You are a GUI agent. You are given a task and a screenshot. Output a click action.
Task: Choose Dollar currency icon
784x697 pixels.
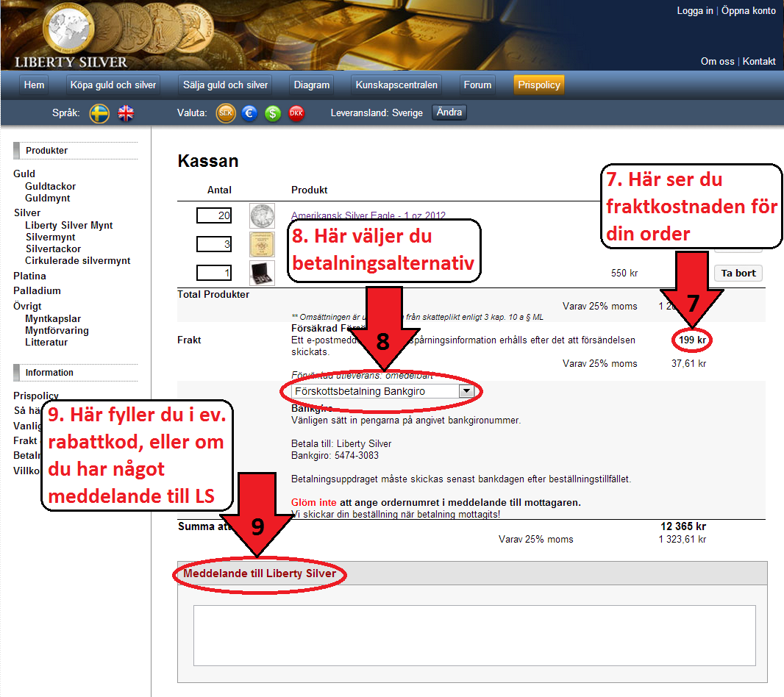pos(273,113)
